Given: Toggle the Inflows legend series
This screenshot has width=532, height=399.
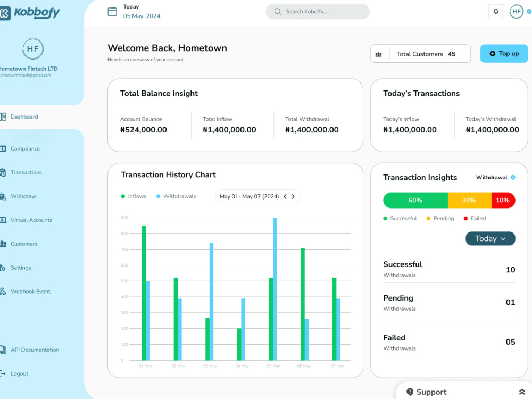Looking at the screenshot, I should [134, 196].
